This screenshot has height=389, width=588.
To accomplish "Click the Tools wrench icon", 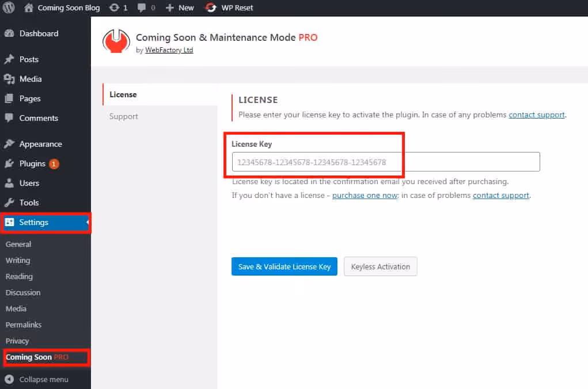I will tap(9, 203).
